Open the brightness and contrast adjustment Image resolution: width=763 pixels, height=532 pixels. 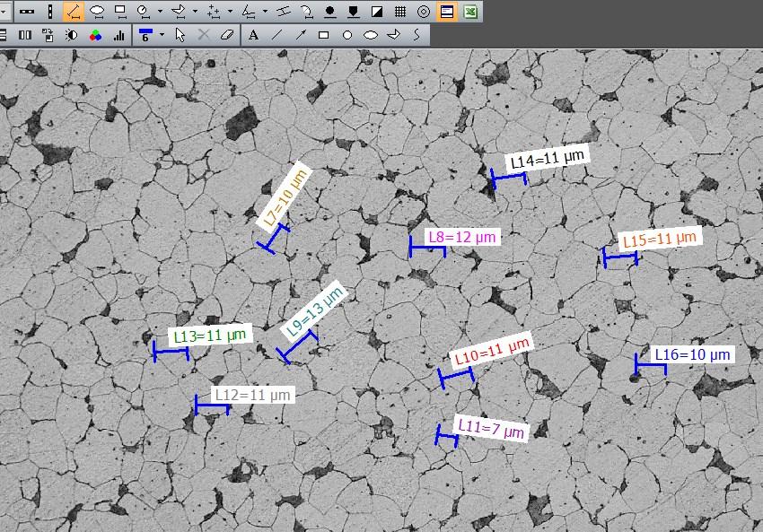point(72,35)
